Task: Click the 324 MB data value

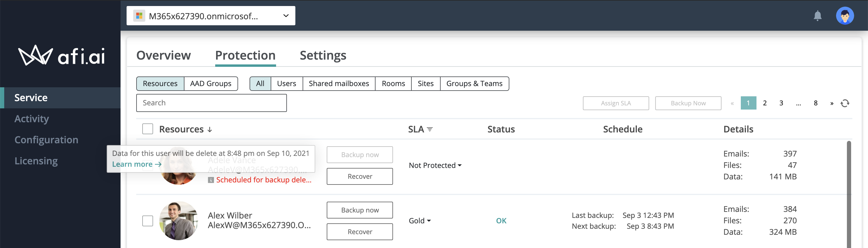Action: click(782, 232)
